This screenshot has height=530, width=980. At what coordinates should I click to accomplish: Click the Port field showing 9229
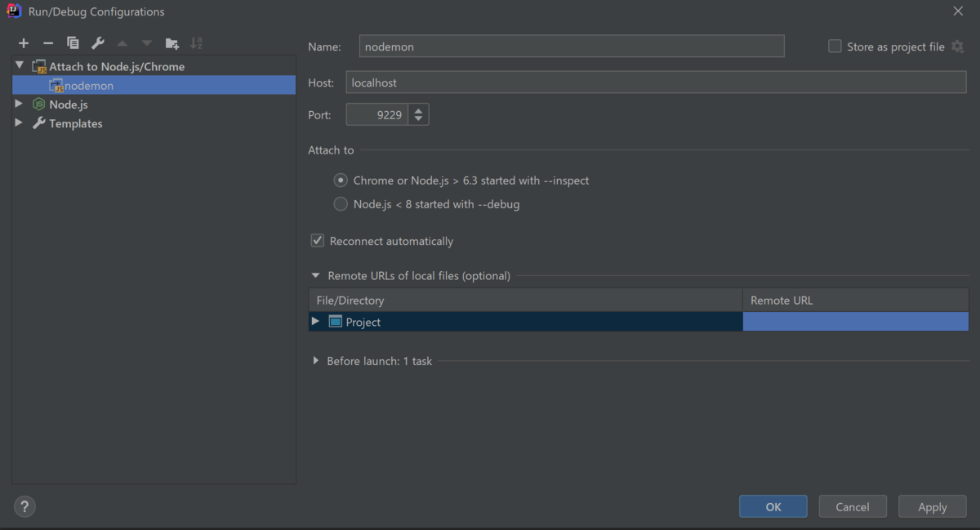tap(377, 115)
